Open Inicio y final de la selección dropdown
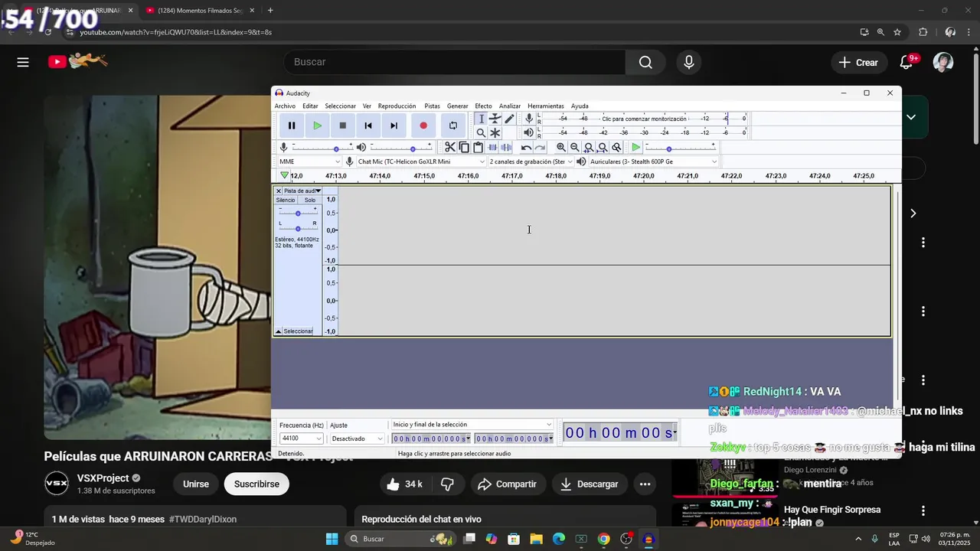Screen dimensions: 980x551 click(472, 425)
